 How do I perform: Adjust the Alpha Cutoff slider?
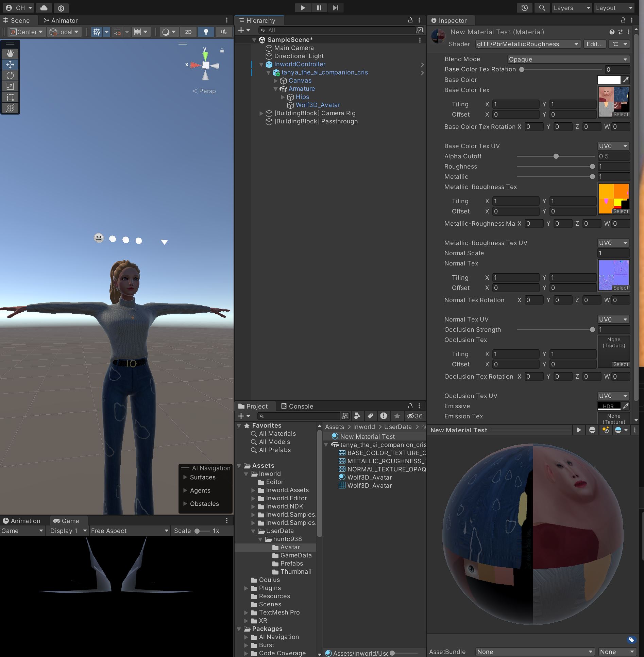coord(556,156)
